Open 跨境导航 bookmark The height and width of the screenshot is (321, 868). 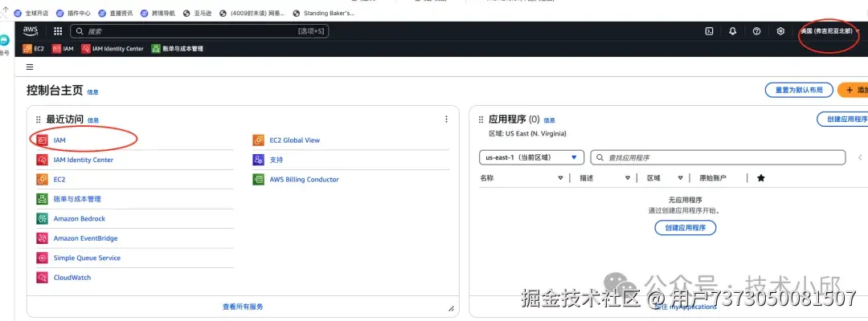point(158,14)
